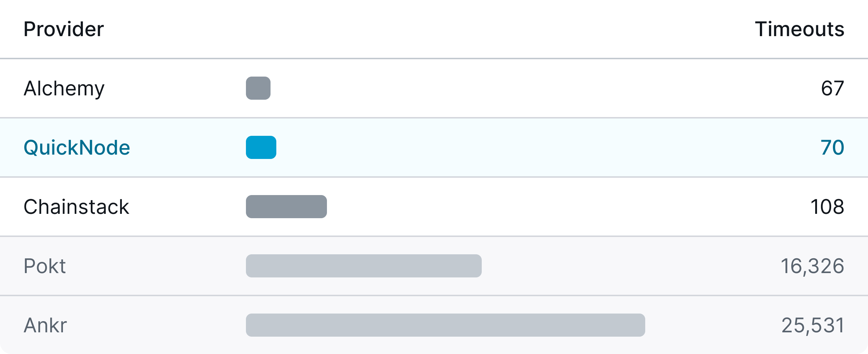The height and width of the screenshot is (354, 868).
Task: Select the Alchemy provider name
Action: coord(64,89)
